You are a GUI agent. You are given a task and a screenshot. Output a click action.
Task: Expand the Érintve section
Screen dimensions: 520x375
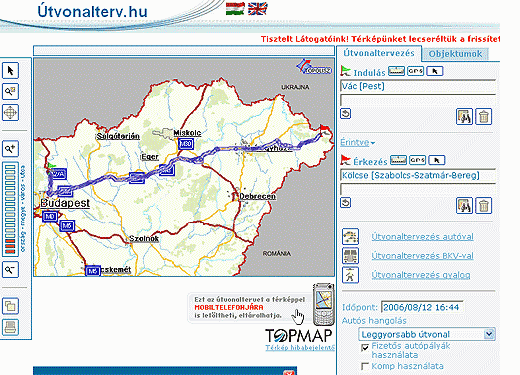pyautogui.click(x=357, y=143)
